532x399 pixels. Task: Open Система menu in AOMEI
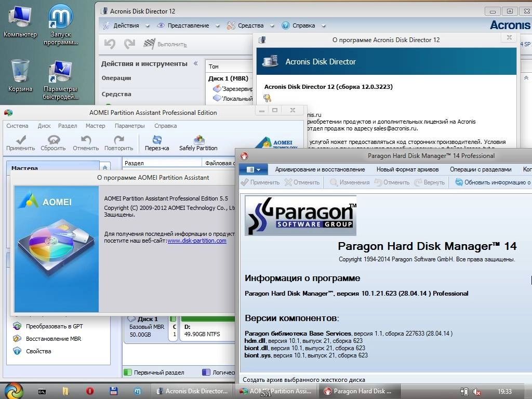pos(17,126)
